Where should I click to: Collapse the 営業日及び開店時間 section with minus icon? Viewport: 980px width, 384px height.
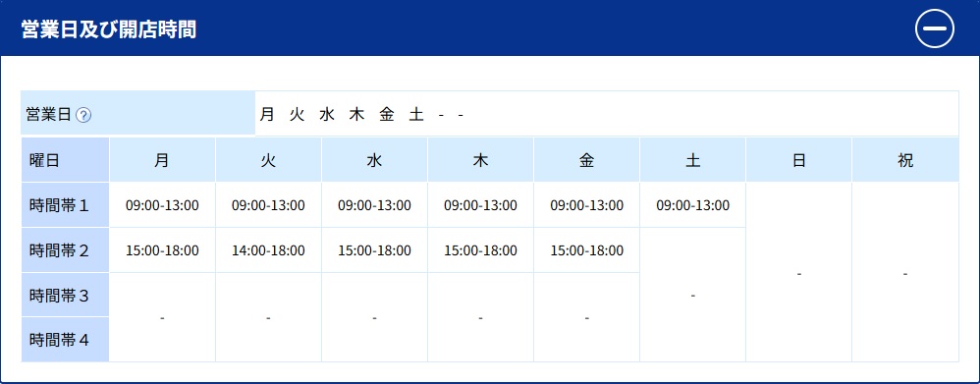click(935, 28)
